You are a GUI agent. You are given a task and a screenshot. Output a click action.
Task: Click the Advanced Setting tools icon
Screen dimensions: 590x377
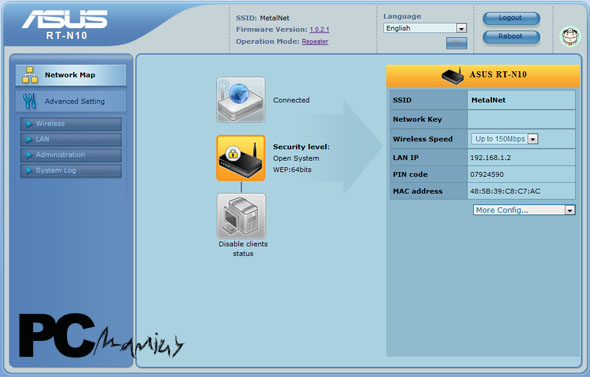pos(30,101)
